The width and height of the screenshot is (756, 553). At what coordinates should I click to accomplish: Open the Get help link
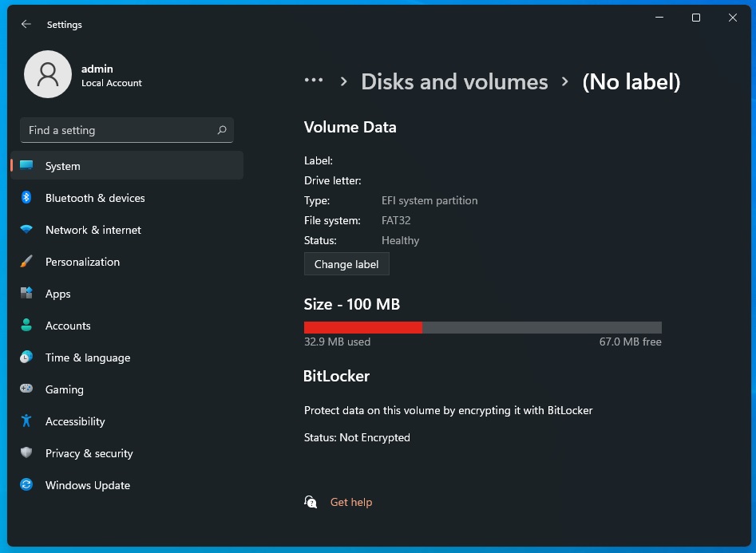pos(351,502)
